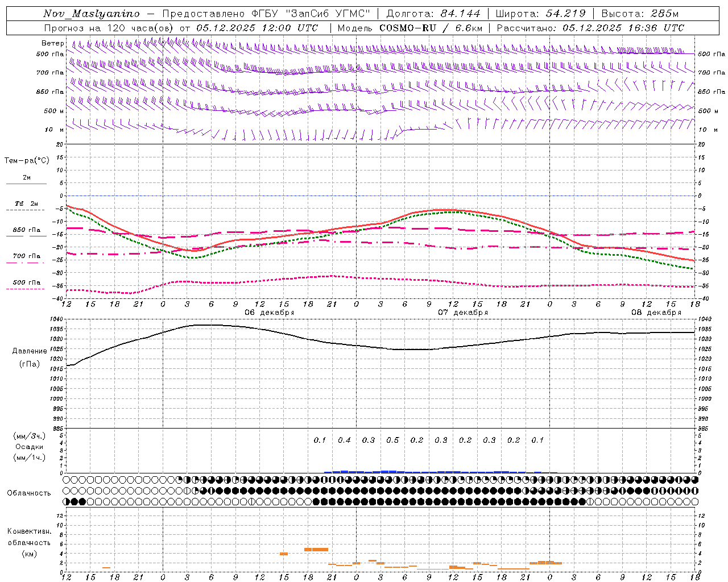Click the model label "Модель COSMO-RU / 6.6км"
The width and height of the screenshot is (728, 582).
(410, 28)
